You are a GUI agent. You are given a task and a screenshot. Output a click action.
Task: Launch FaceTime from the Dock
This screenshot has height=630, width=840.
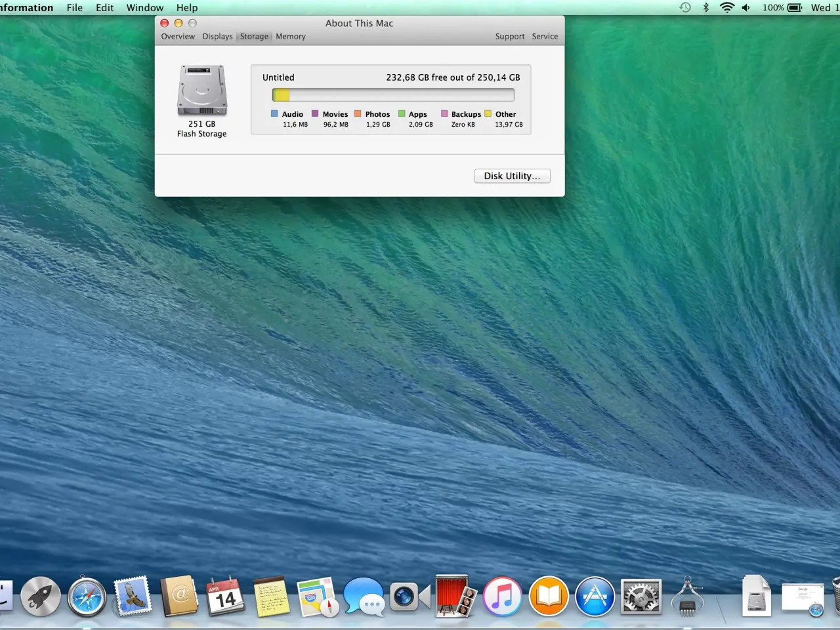[x=410, y=597]
